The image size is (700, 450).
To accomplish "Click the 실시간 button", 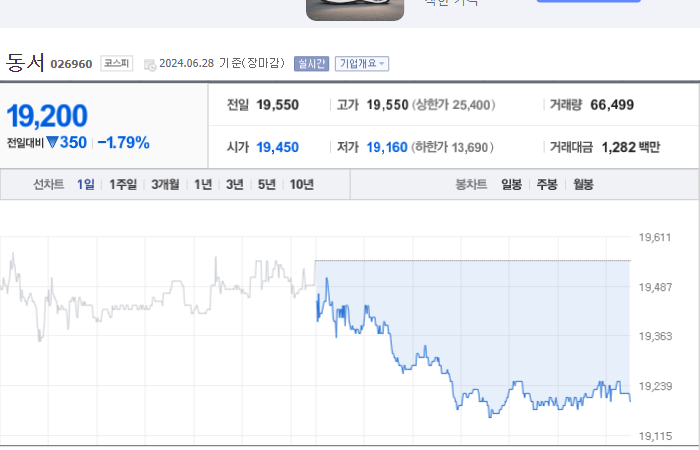I will point(311,64).
